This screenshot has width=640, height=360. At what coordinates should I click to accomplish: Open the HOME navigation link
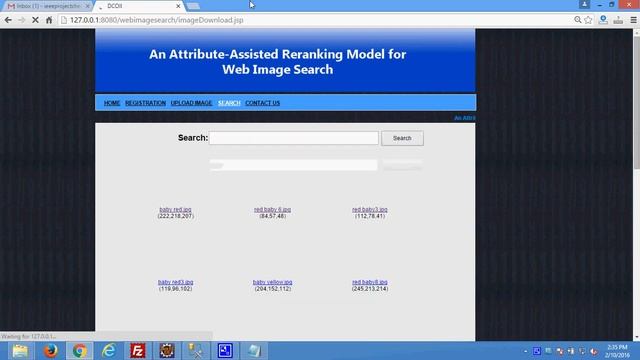coord(112,103)
